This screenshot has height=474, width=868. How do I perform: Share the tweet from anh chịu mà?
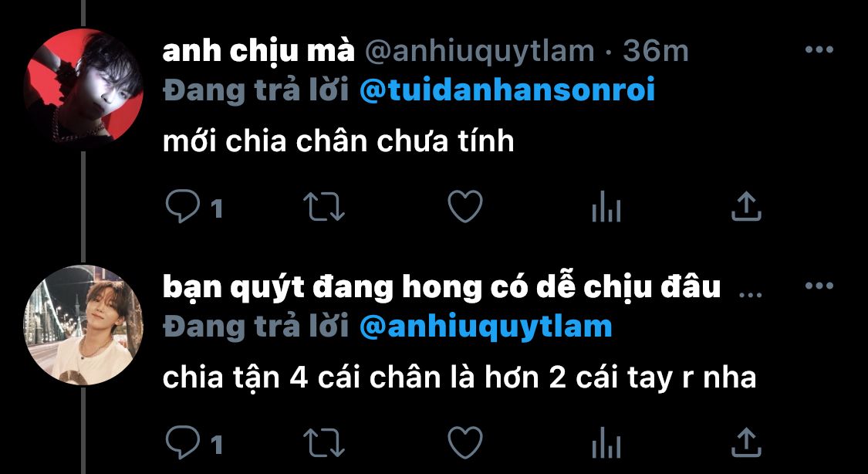tap(746, 206)
